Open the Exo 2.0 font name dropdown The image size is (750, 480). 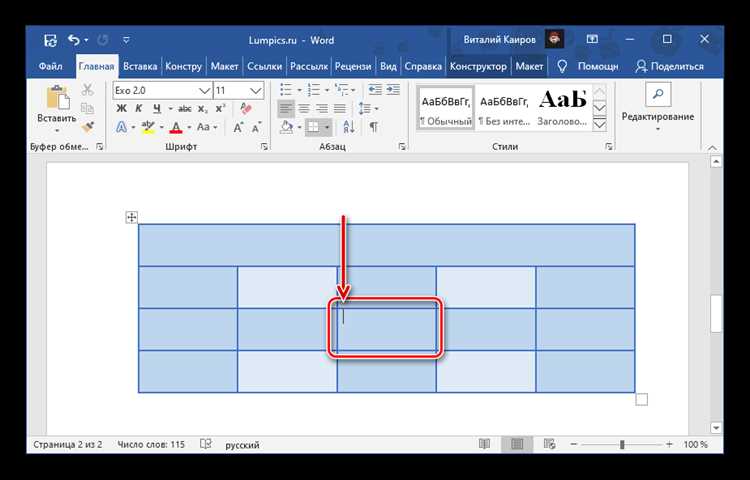pyautogui.click(x=205, y=90)
